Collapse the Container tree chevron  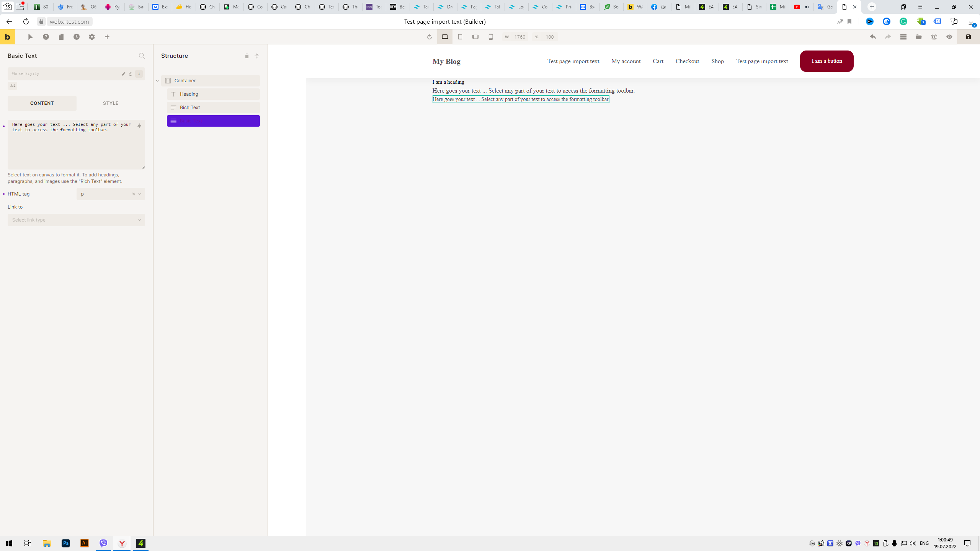(x=157, y=81)
